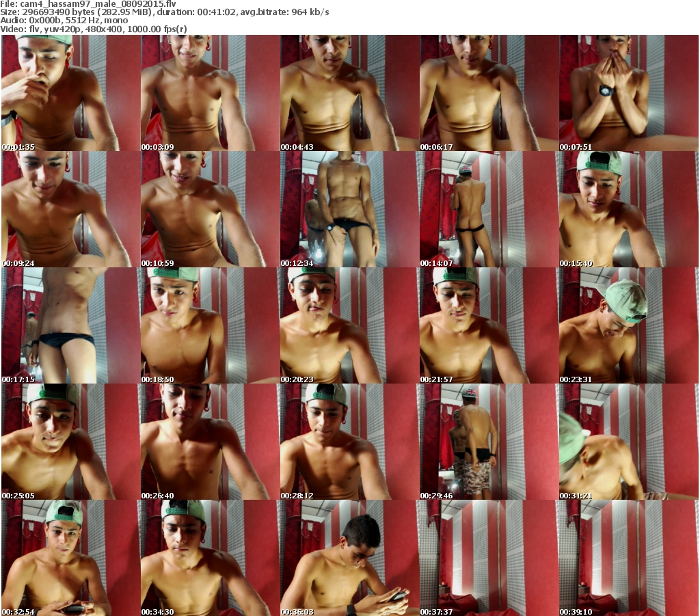
Task: Pick the 00:34:30 thumbnail
Action: [x=211, y=558]
